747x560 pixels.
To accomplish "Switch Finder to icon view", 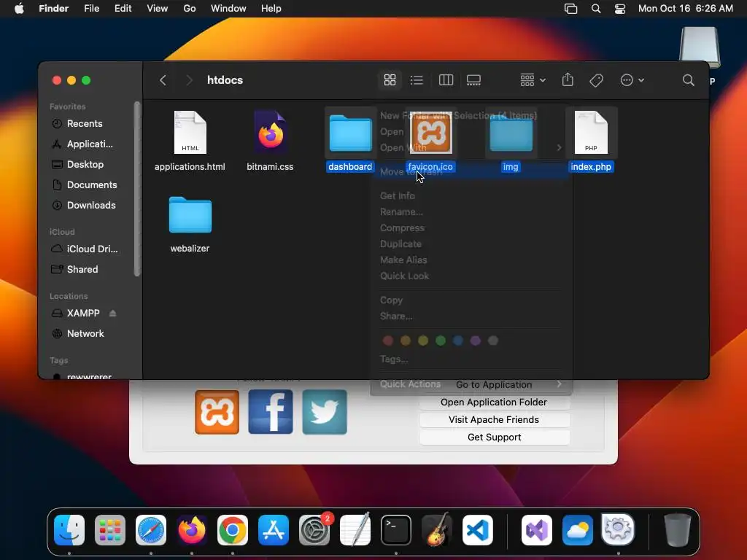I will tap(390, 80).
